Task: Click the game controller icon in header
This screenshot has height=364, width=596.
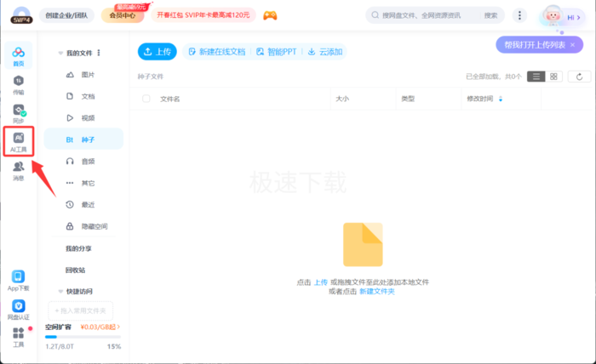Action: (270, 15)
